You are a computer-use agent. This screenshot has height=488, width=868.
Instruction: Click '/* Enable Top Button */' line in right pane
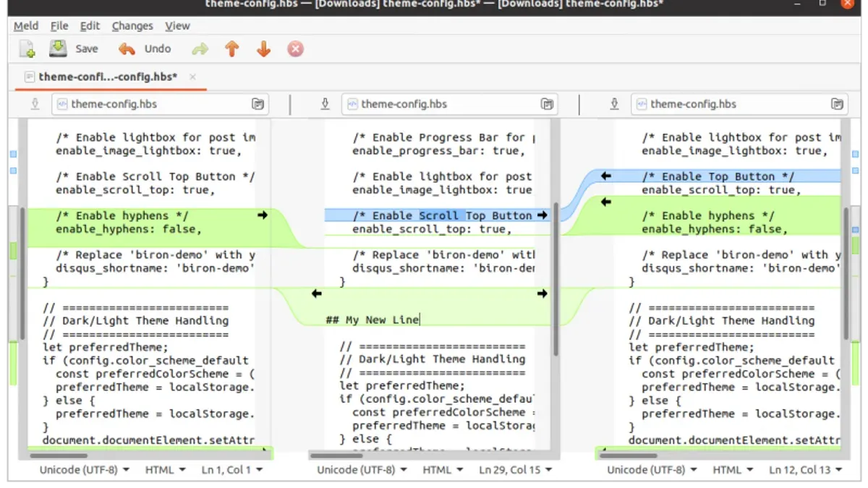click(x=718, y=176)
